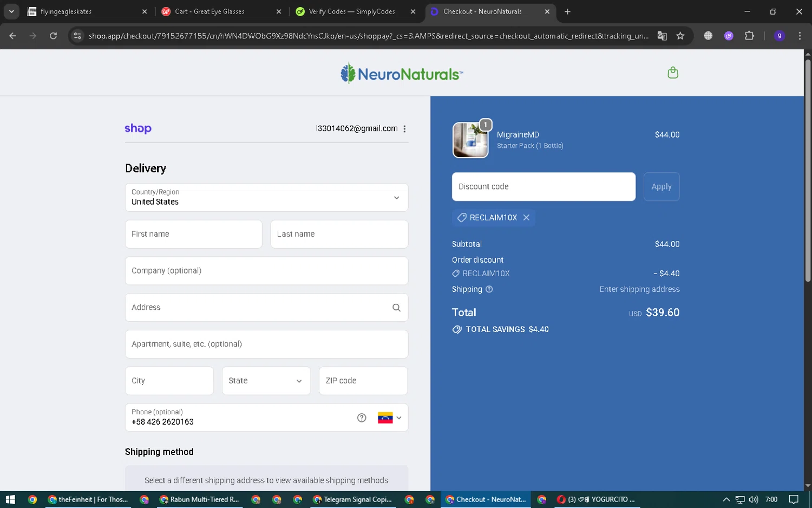Open Rabun Multi-Tiered taskbar window
The height and width of the screenshot is (508, 812).
(200, 499)
